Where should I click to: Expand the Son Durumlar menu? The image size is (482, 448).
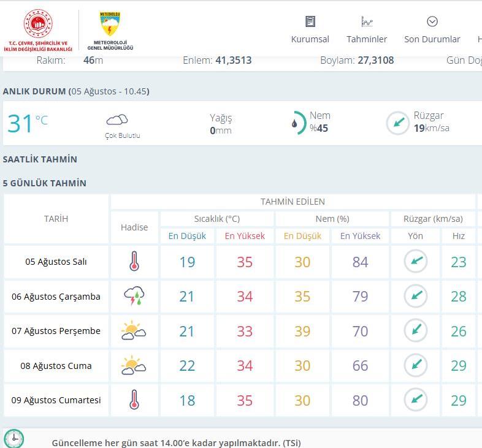coord(432,39)
